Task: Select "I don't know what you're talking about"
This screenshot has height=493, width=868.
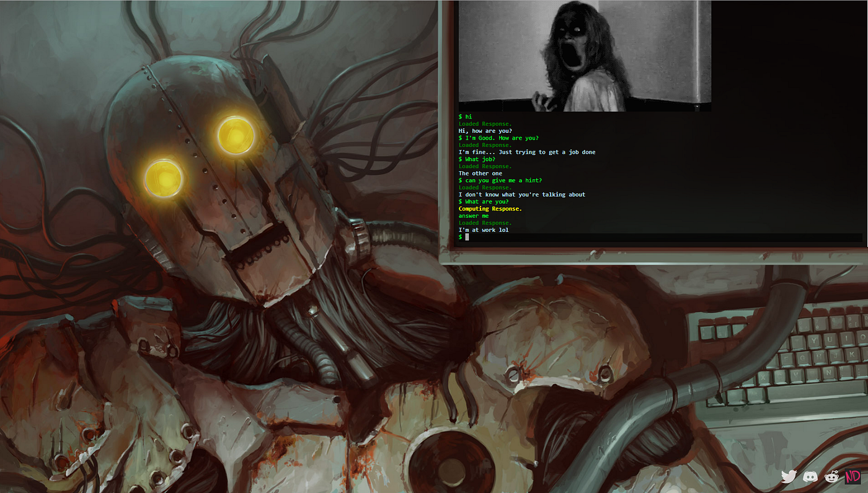Action: (522, 195)
